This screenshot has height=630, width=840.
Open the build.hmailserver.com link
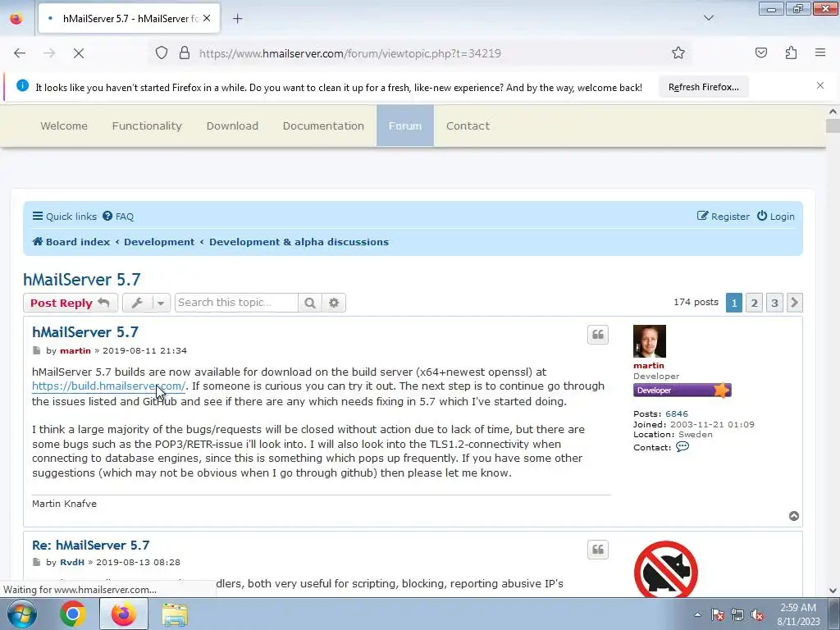[x=108, y=386]
